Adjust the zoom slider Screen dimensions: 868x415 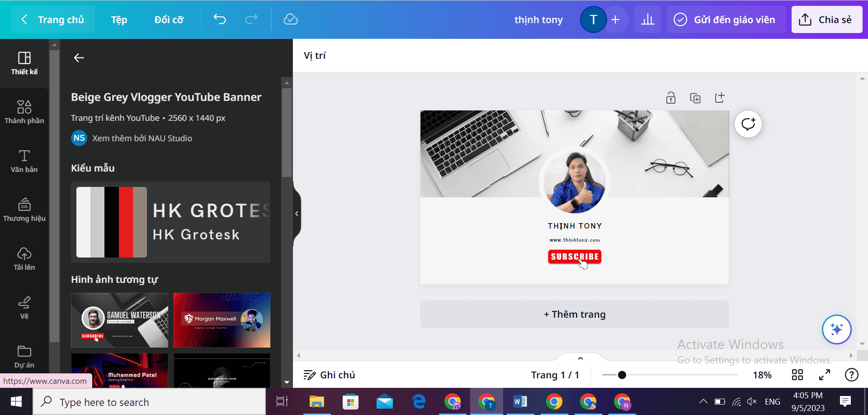click(623, 375)
